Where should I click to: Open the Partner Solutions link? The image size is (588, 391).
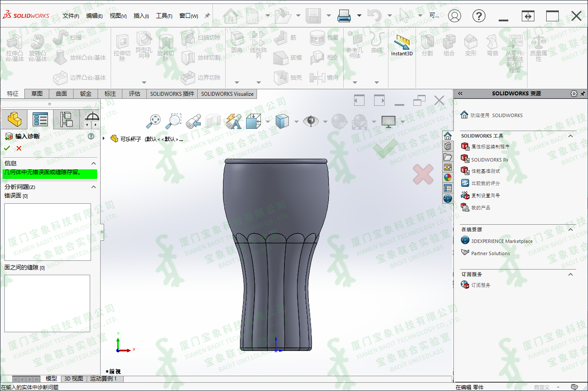point(490,253)
